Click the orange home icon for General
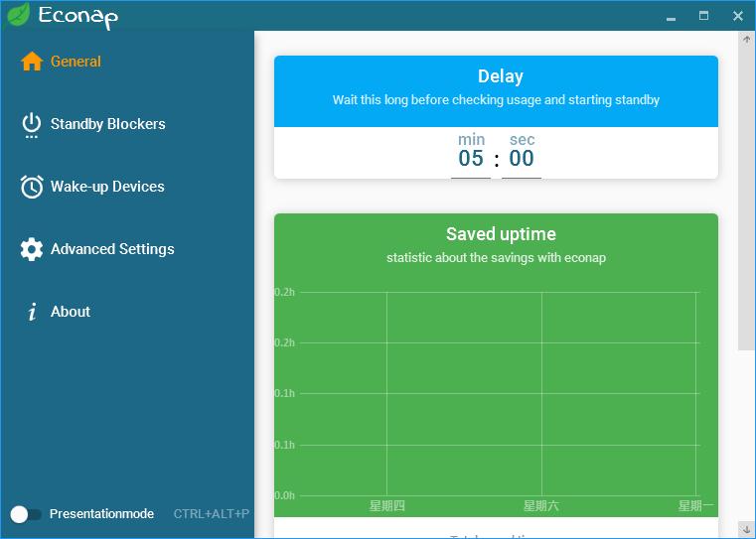 pos(32,62)
